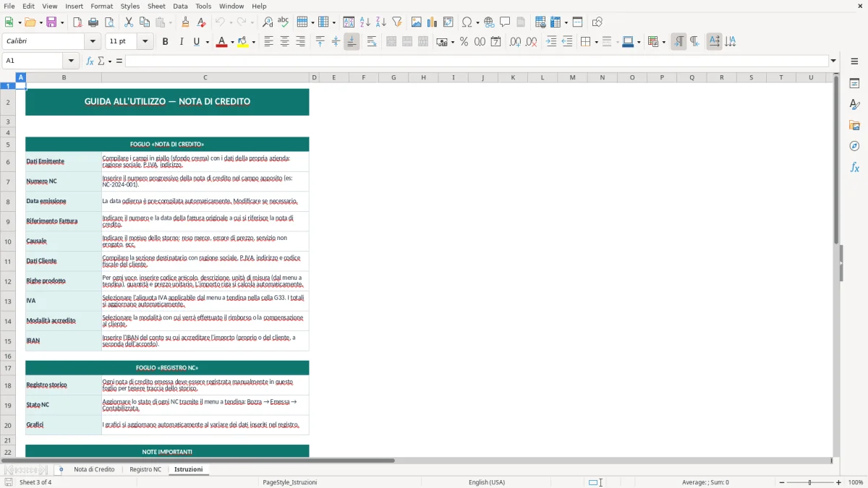The height and width of the screenshot is (488, 868).
Task: Open Find & Replace
Action: 268,22
